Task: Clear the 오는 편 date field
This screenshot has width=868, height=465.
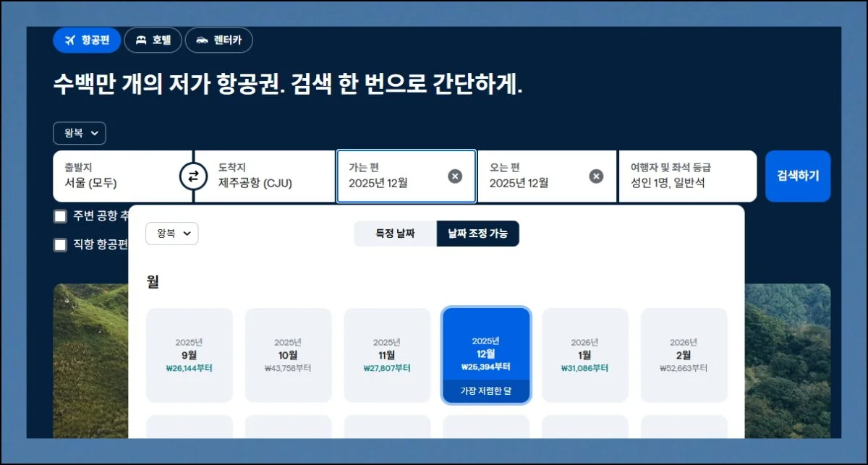Action: click(596, 176)
